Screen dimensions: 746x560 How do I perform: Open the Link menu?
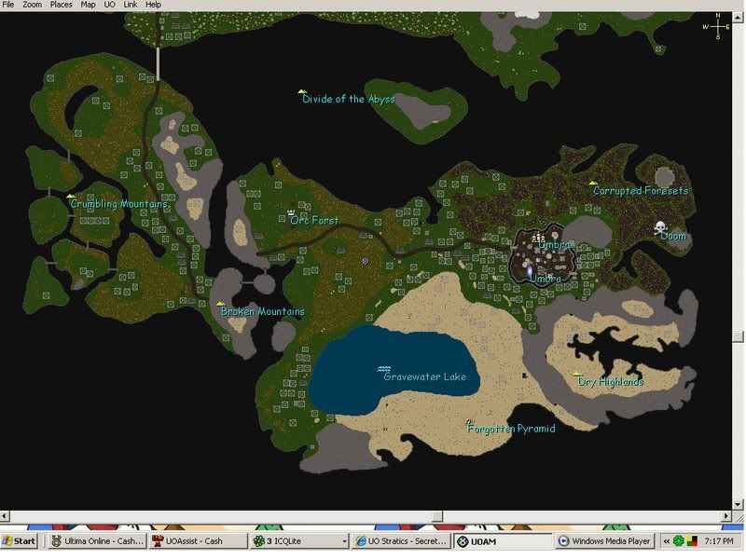pyautogui.click(x=131, y=5)
